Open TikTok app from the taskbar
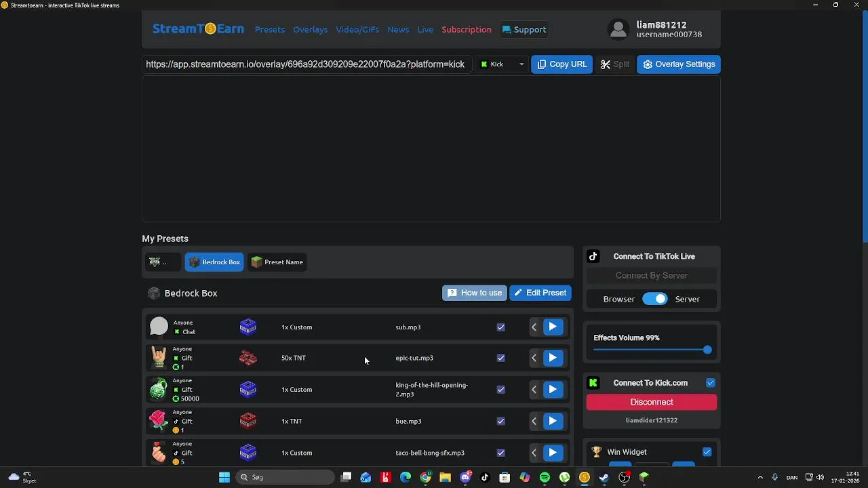Screen dimensions: 868x488 [485, 477]
